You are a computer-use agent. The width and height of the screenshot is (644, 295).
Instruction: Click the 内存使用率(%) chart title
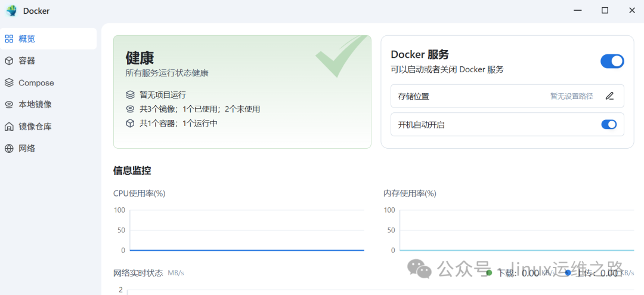(x=410, y=193)
